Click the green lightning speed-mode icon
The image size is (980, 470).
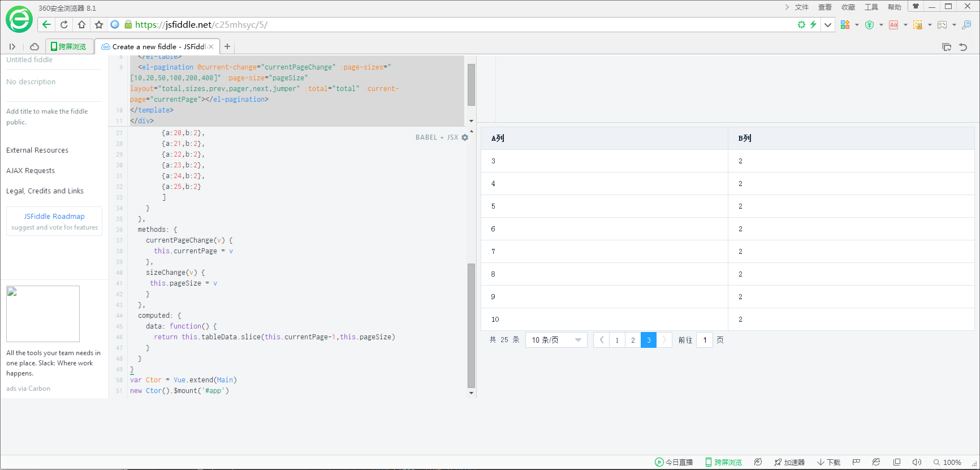[x=813, y=24]
